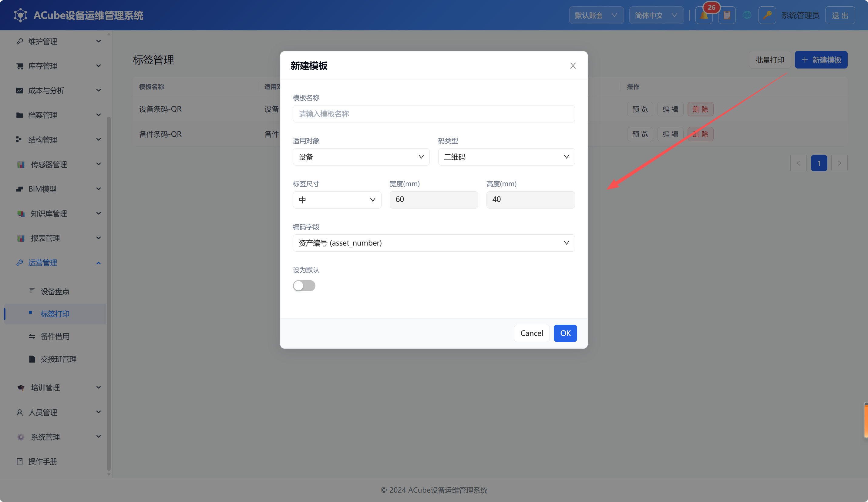
Task: Click the OK button
Action: (x=565, y=333)
